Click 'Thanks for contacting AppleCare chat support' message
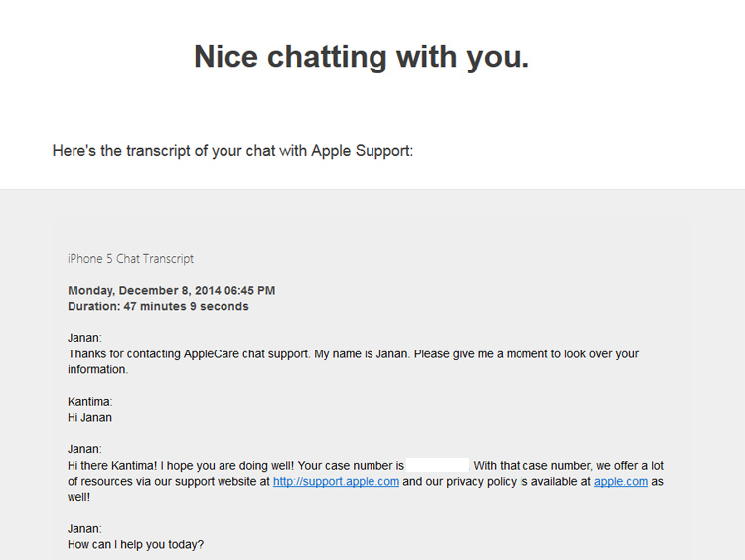 (353, 362)
